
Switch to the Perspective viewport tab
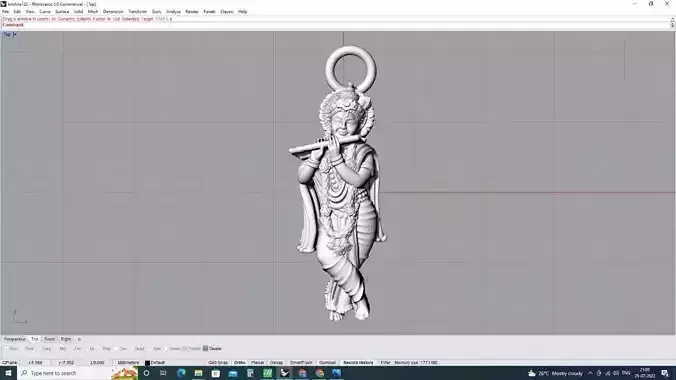15,339
